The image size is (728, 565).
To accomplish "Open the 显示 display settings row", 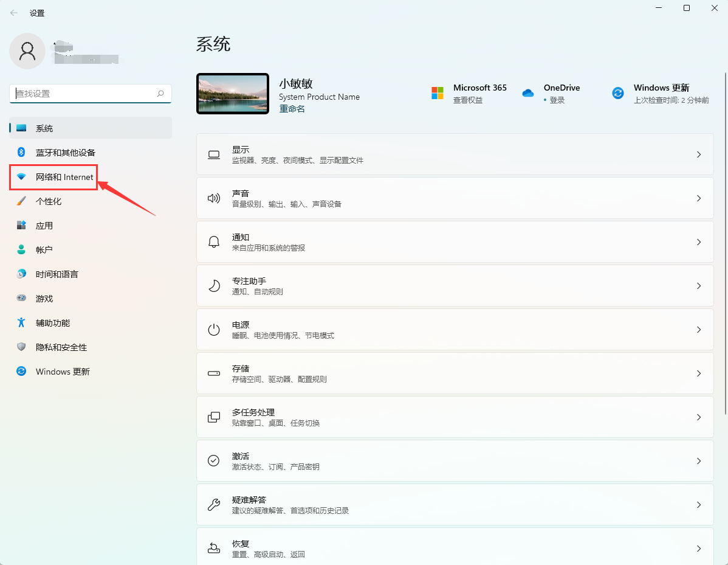I will click(x=455, y=154).
